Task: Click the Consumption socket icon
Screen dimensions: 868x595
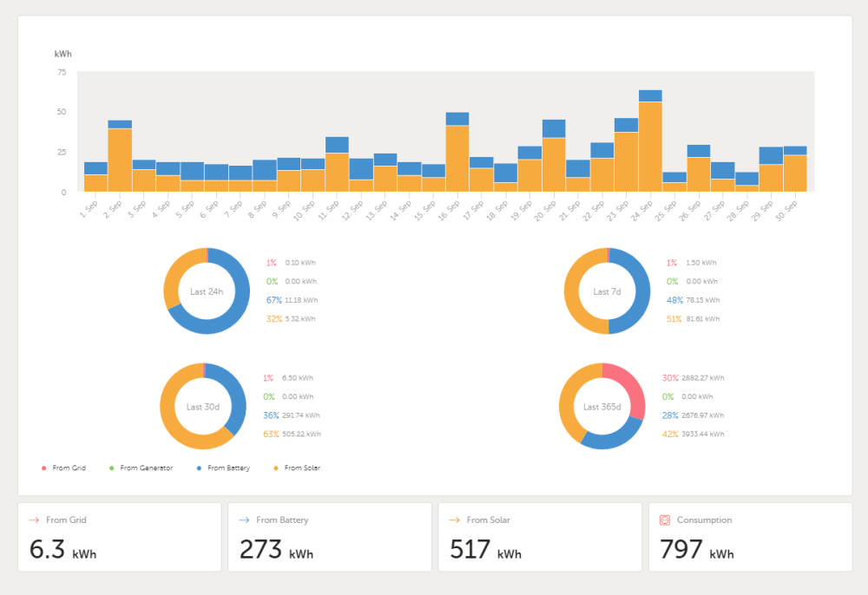Action: tap(665, 520)
